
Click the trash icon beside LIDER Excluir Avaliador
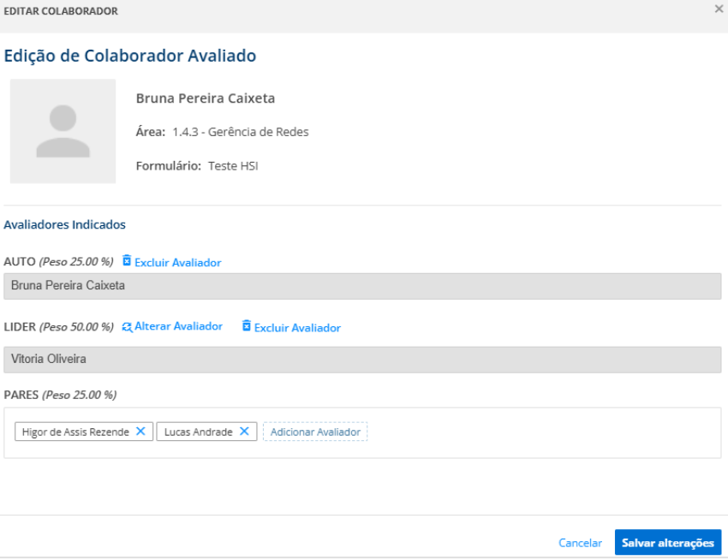[x=247, y=326]
